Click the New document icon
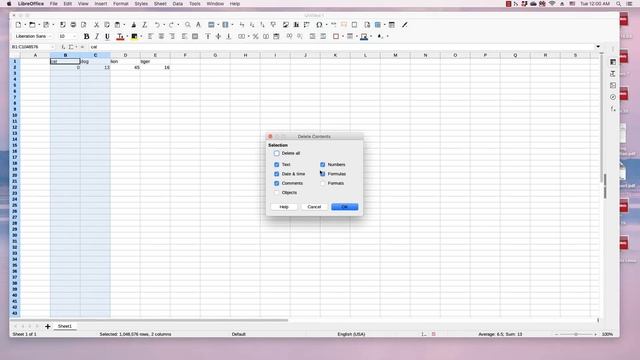This screenshot has height=360, width=640. [x=18, y=25]
